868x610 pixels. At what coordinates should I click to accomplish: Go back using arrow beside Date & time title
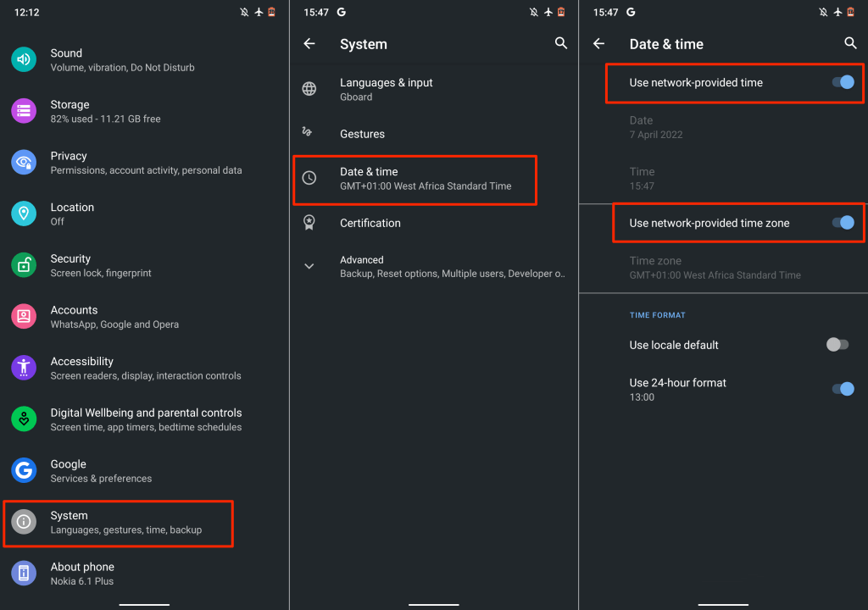(599, 43)
